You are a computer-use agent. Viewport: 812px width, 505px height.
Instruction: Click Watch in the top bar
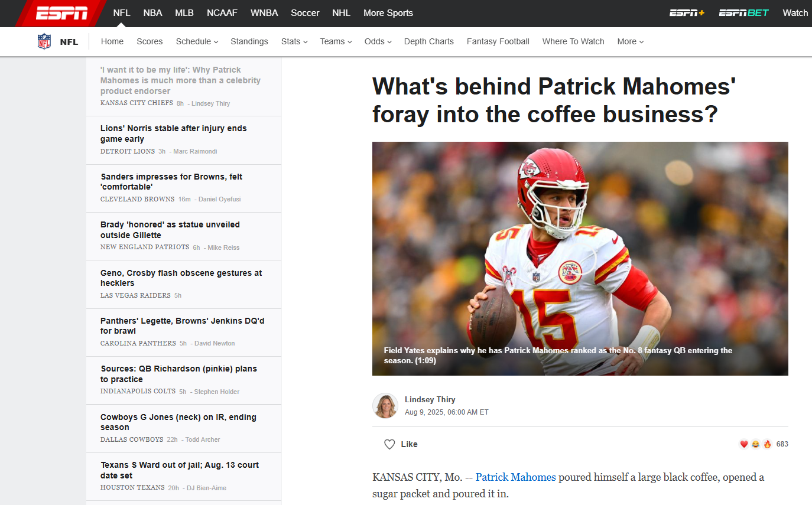click(x=795, y=13)
